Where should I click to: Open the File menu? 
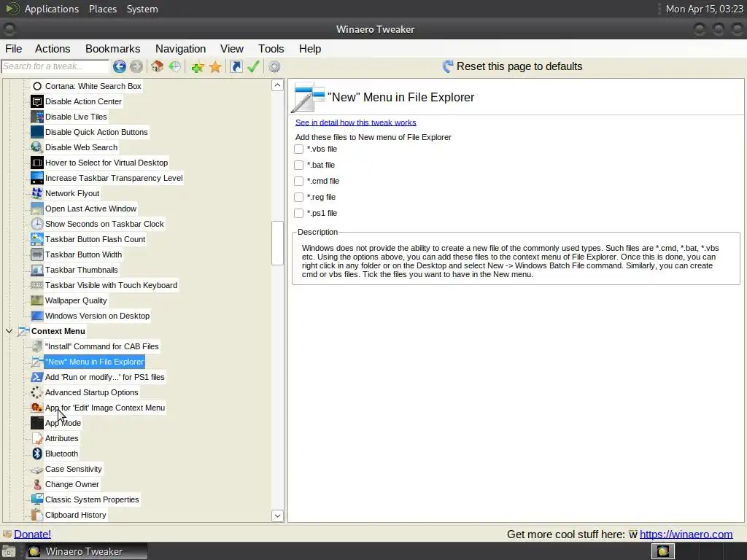tap(13, 49)
